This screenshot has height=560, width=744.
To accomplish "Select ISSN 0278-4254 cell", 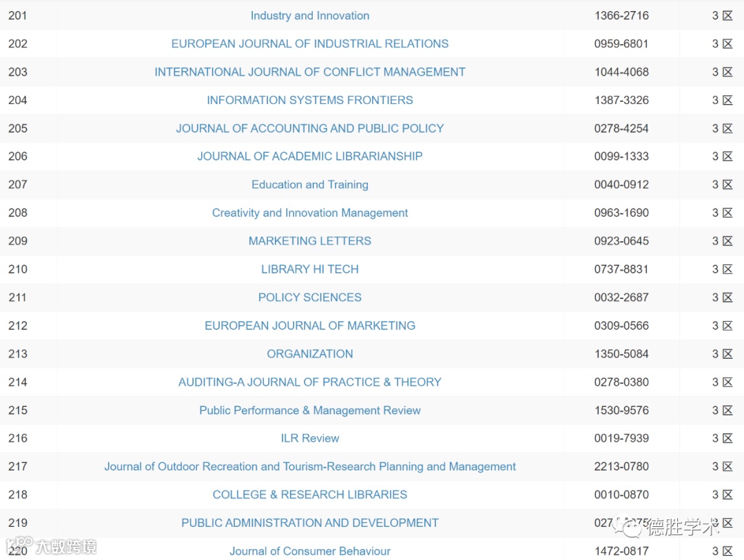I will coord(621,128).
